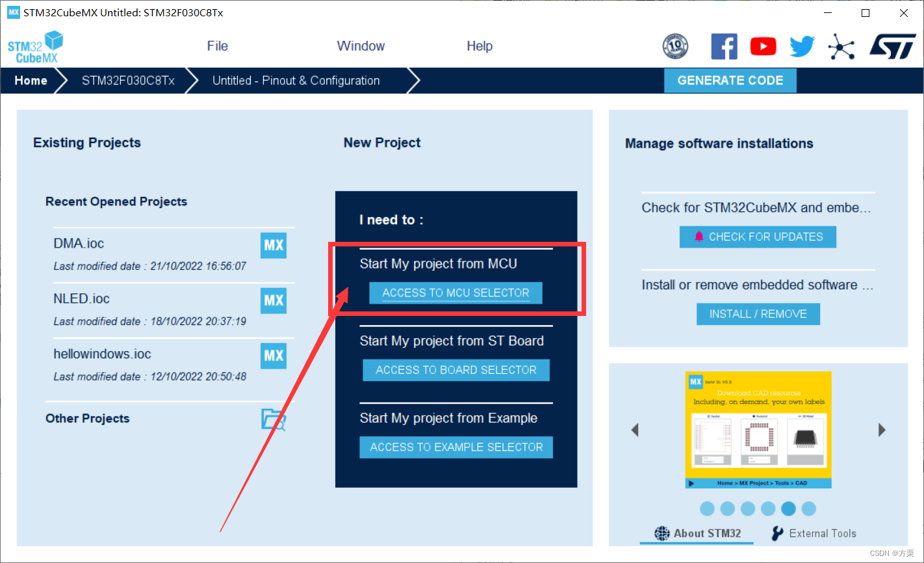This screenshot has height=563, width=924.
Task: Browse other projects with folder search icon
Action: pyautogui.click(x=274, y=419)
